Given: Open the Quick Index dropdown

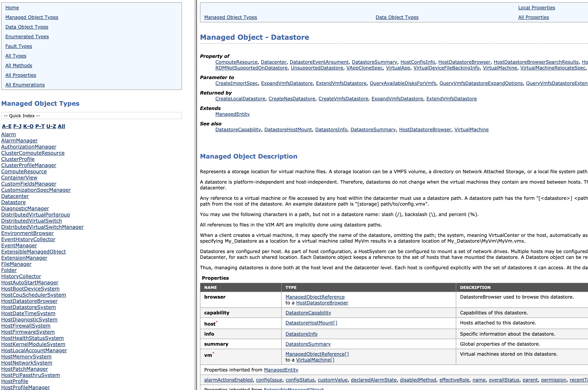Looking at the screenshot, I should [91, 116].
